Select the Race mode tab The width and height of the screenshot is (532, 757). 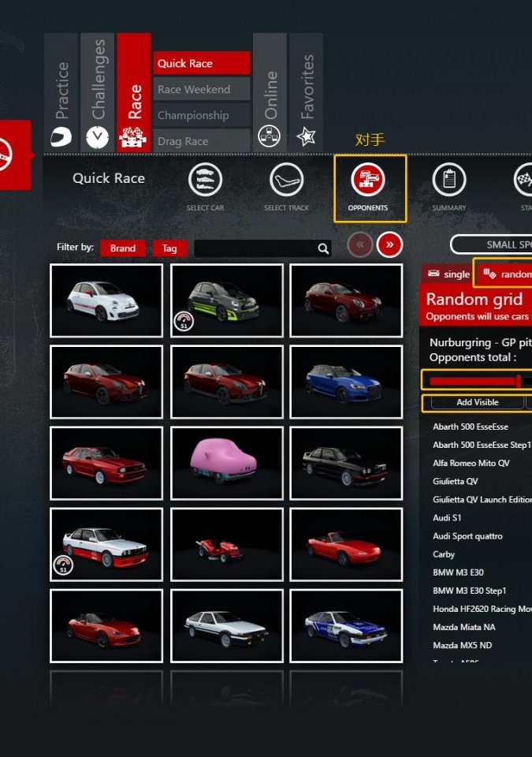134,92
